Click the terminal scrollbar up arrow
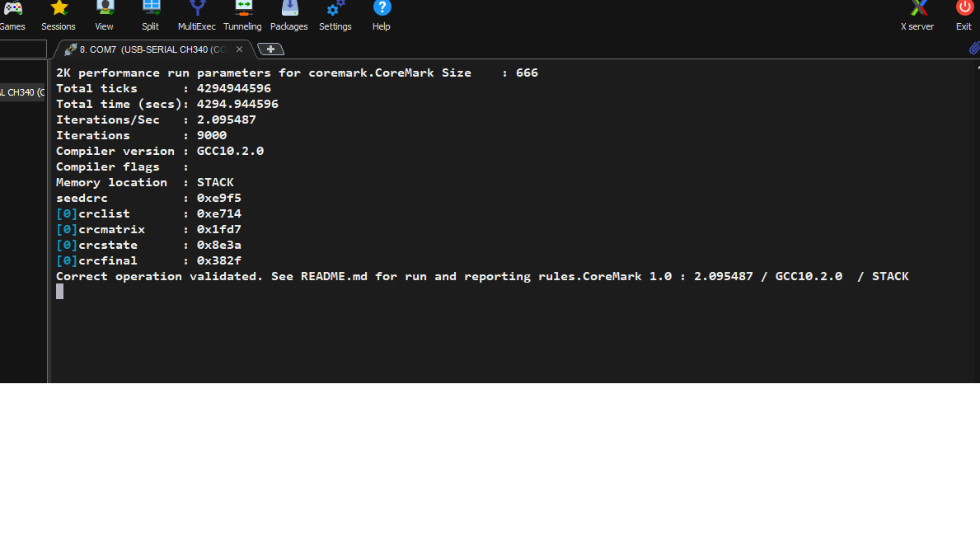 pos(976,66)
